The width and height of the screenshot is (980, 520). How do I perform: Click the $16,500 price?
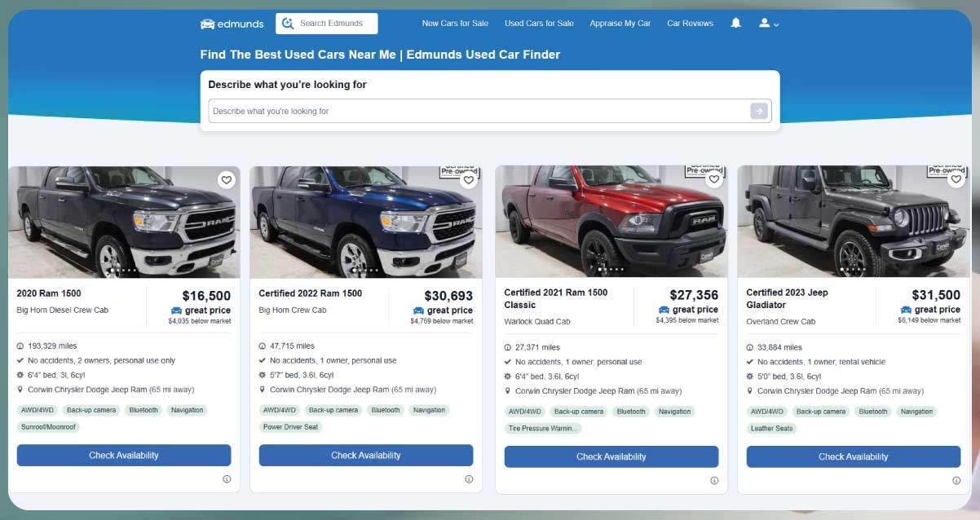pyautogui.click(x=206, y=296)
